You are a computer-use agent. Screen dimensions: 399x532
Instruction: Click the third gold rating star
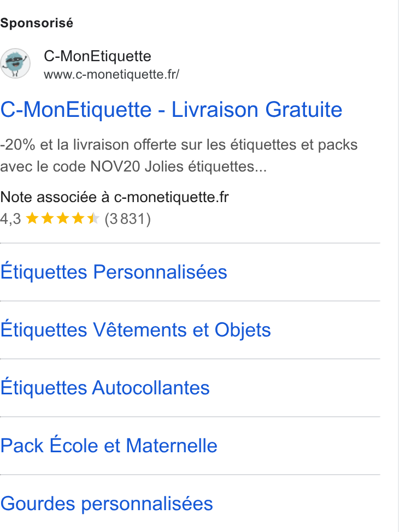[63, 218]
